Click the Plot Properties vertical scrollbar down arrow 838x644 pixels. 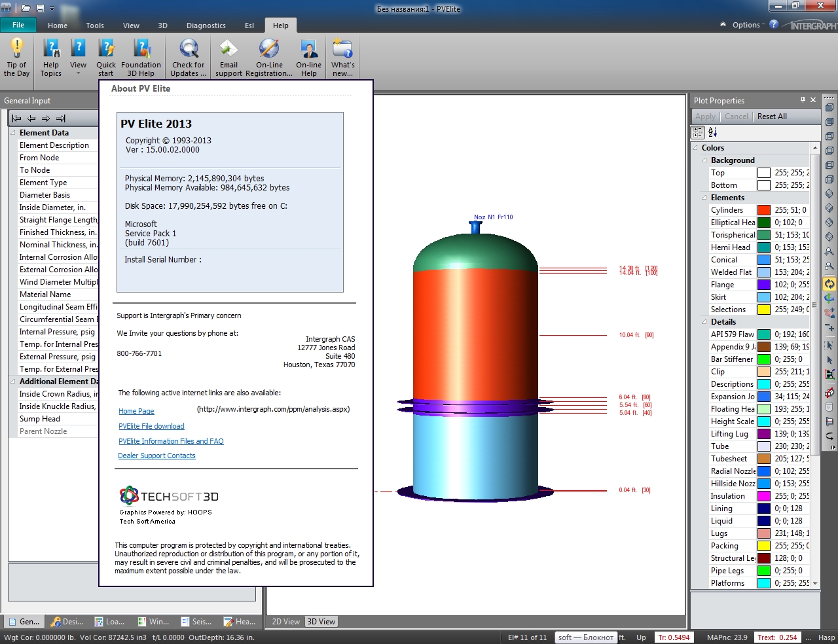[814, 583]
